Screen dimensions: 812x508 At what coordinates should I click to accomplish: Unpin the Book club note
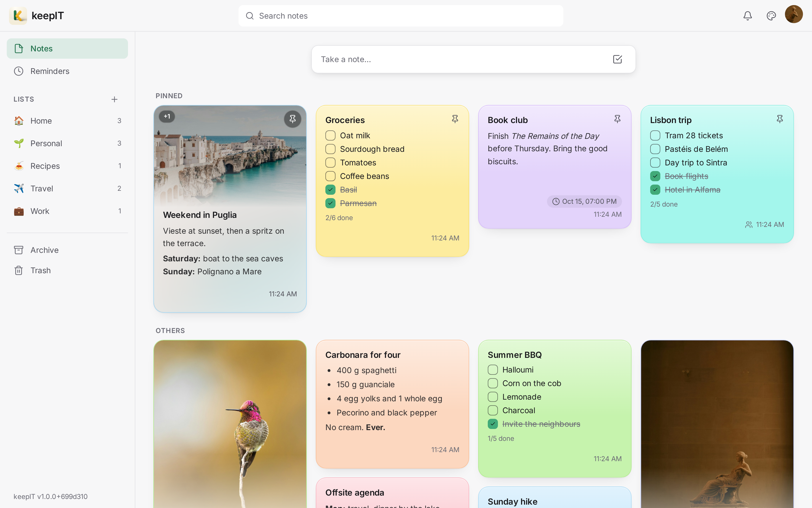click(x=617, y=119)
